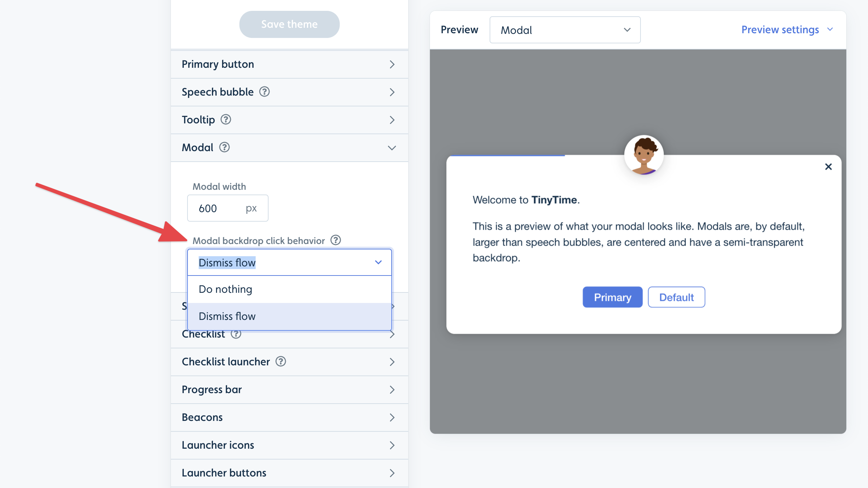Expand the Launcher buttons section
Image resolution: width=868 pixels, height=488 pixels.
pos(290,473)
